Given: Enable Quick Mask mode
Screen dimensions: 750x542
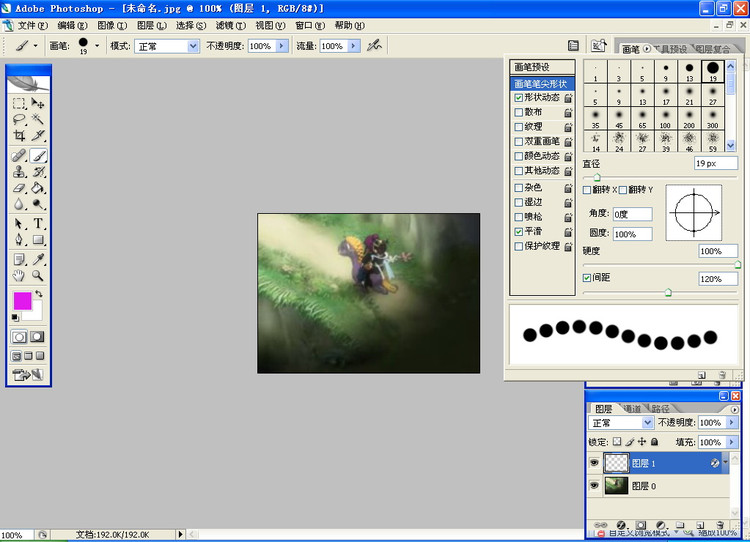Looking at the screenshot, I should tap(37, 337).
